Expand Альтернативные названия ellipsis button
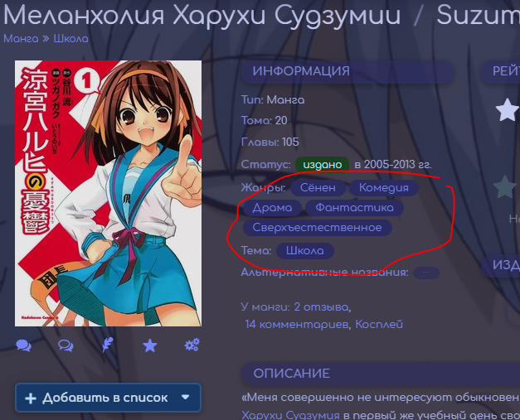The width and height of the screenshot is (520, 420). click(x=426, y=273)
